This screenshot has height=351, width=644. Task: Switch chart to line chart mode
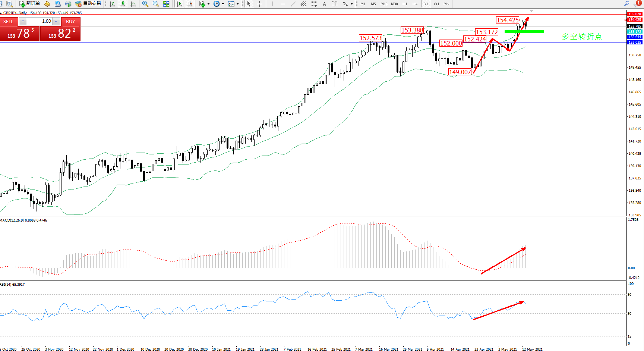[x=133, y=4]
